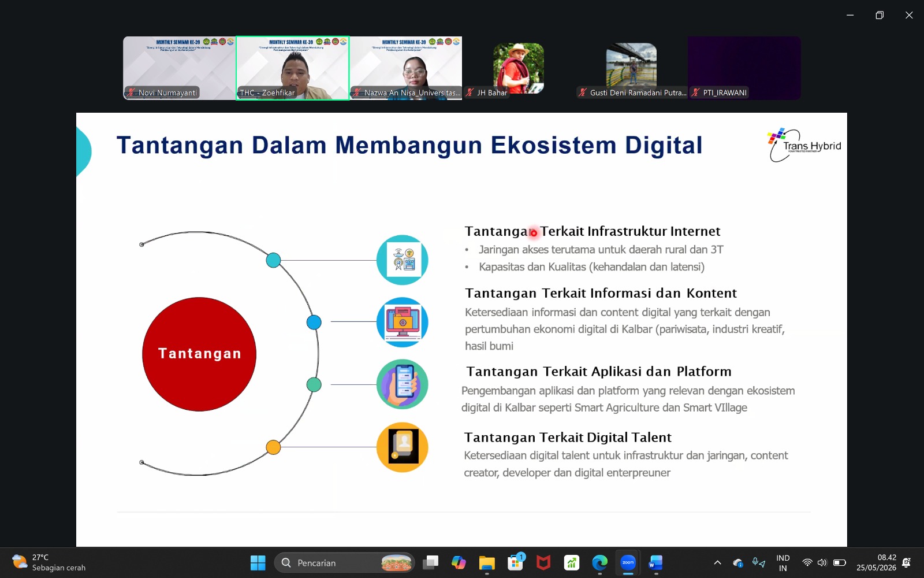
Task: Click heading 'Tantangan Terkait Digital Talent'
Action: click(568, 437)
